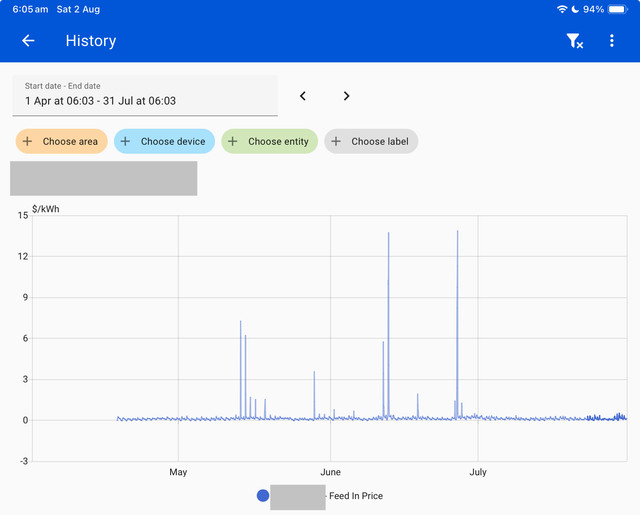
Task: Click the June label on the axis
Action: (x=330, y=472)
